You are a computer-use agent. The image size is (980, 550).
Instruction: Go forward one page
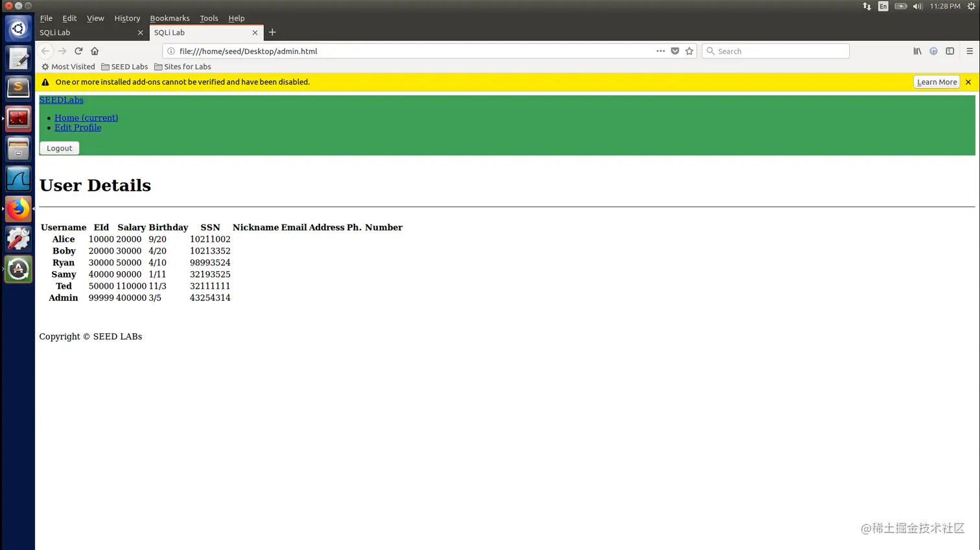tap(62, 51)
